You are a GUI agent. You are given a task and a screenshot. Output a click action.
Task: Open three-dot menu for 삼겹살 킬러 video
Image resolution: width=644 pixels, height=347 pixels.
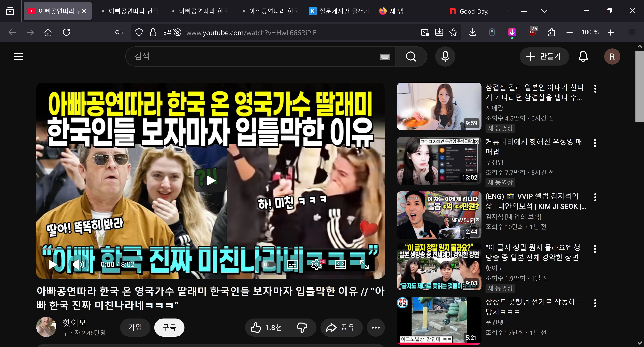595,89
